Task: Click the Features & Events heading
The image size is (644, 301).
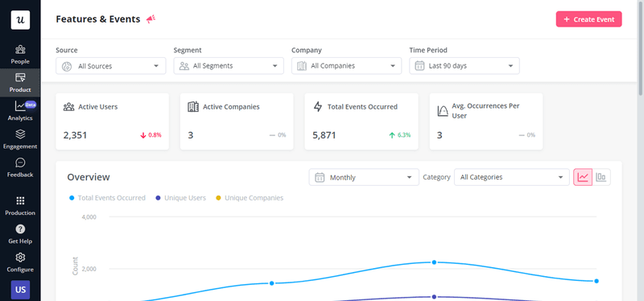Action: 98,19
